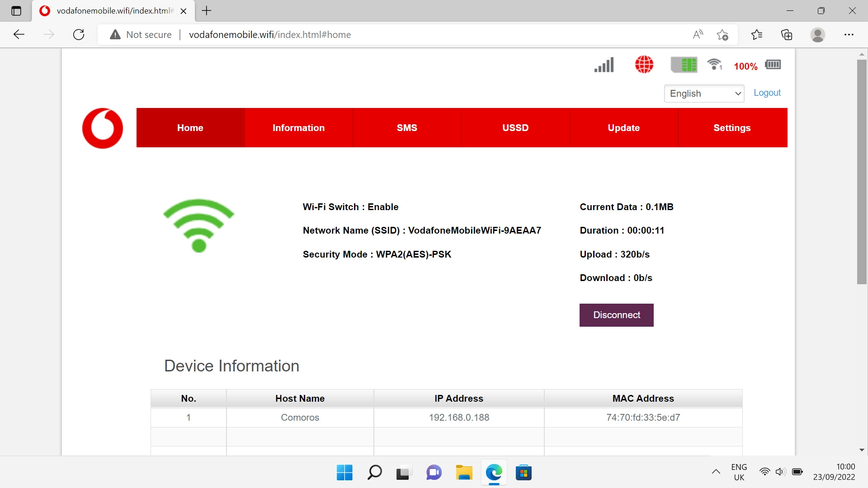Open browser Collections icon
This screenshot has width=868, height=488.
tap(787, 35)
